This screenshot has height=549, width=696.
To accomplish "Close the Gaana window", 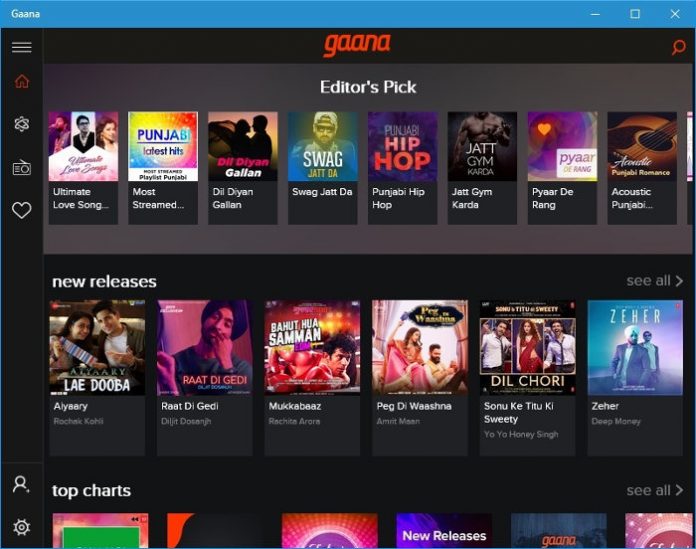I will coord(675,14).
